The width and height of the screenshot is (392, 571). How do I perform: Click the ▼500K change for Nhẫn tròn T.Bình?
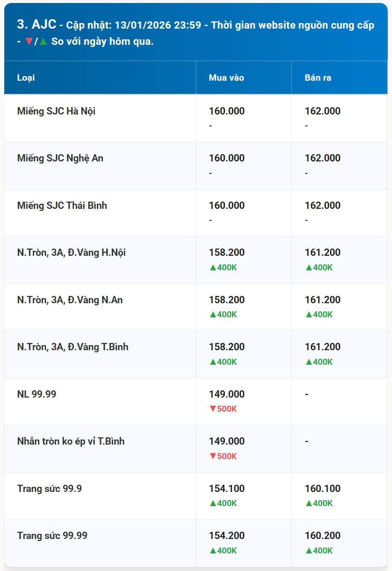tap(223, 456)
